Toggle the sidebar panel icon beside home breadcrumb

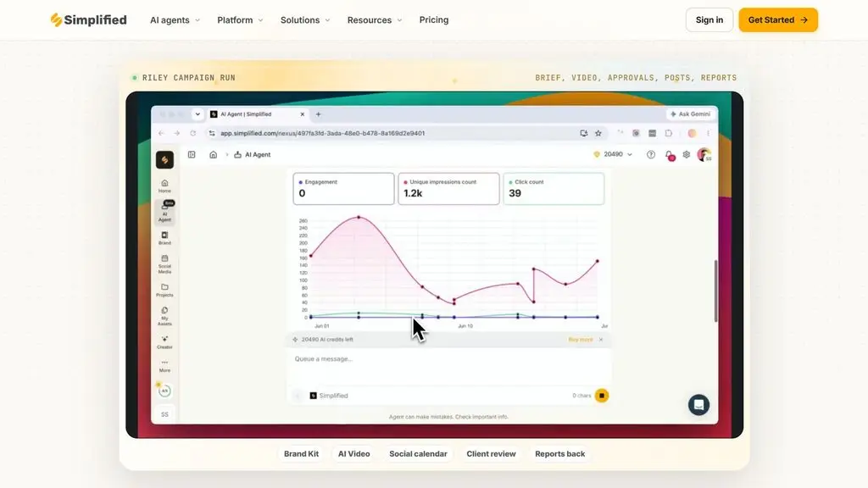pyautogui.click(x=192, y=155)
